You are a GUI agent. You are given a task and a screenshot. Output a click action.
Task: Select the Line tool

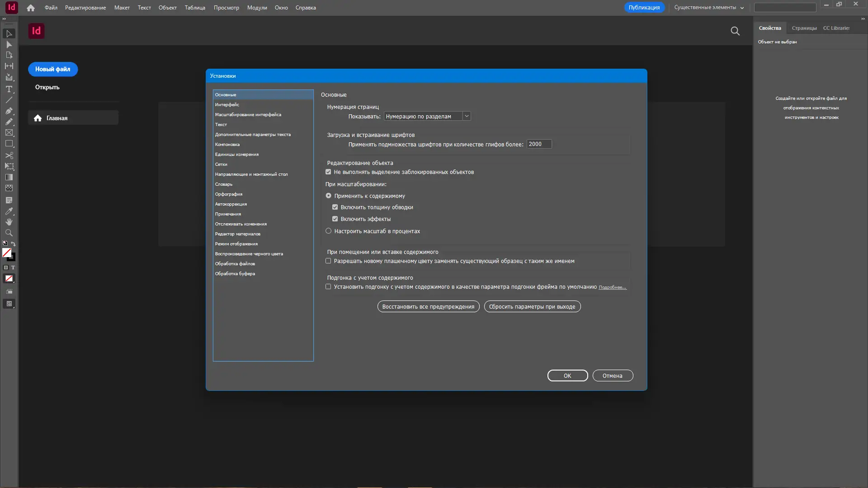[9, 100]
